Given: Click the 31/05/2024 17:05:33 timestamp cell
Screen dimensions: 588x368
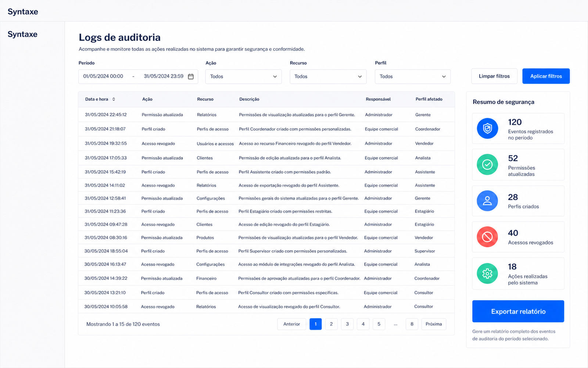Looking at the screenshot, I should coord(106,158).
